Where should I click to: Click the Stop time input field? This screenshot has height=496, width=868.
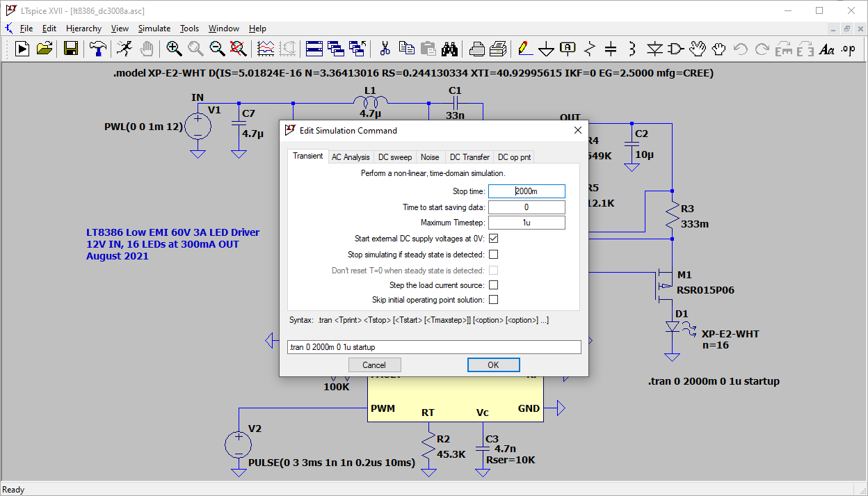[527, 191]
